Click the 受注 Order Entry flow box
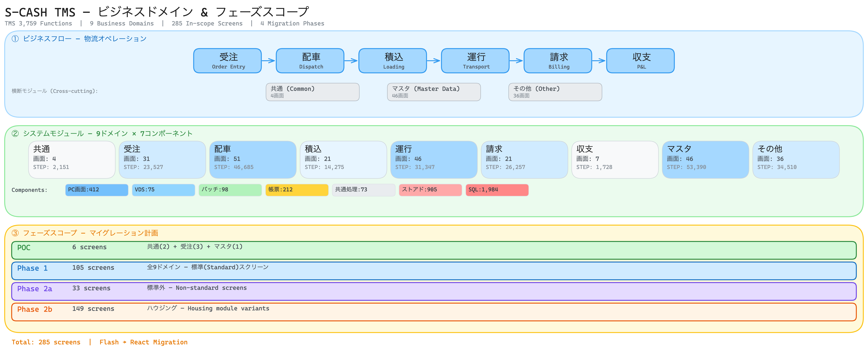This screenshot has height=351, width=868. 227,61
